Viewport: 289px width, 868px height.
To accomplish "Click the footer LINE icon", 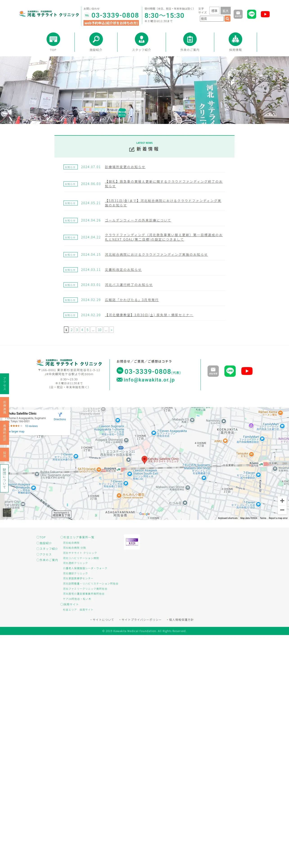I will point(230,371).
